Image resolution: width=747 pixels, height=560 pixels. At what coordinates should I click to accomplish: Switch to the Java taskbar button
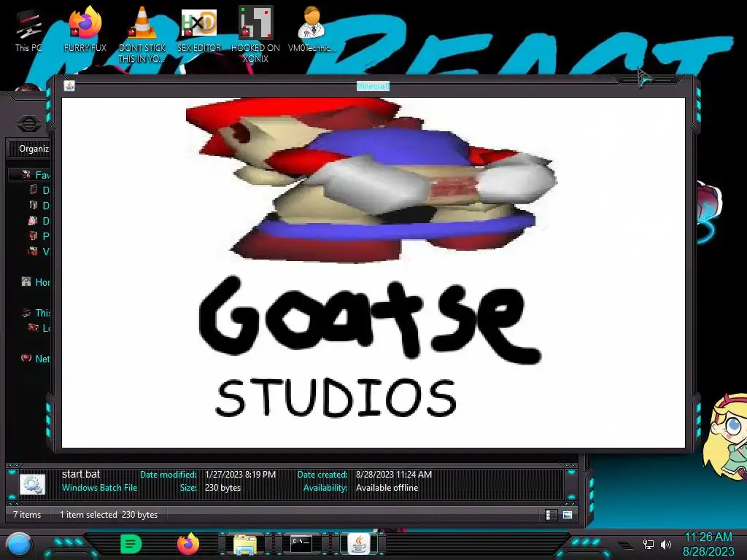(358, 544)
